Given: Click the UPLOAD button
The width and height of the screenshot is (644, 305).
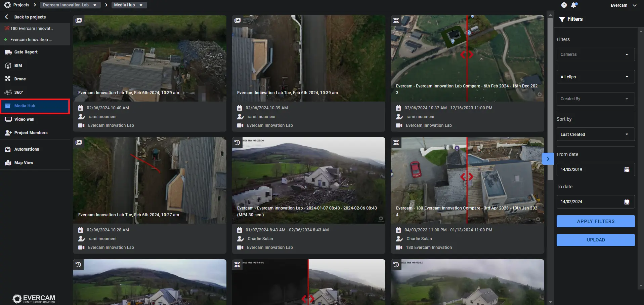Looking at the screenshot, I should point(596,240).
